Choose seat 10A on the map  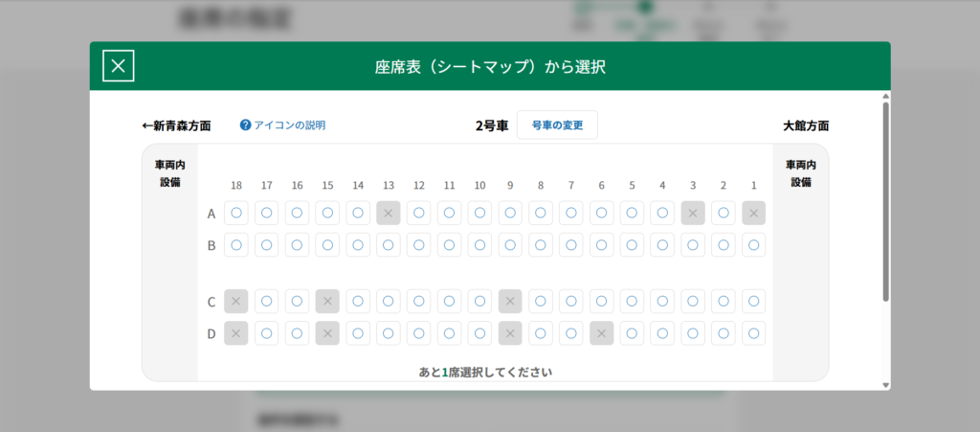(x=479, y=214)
